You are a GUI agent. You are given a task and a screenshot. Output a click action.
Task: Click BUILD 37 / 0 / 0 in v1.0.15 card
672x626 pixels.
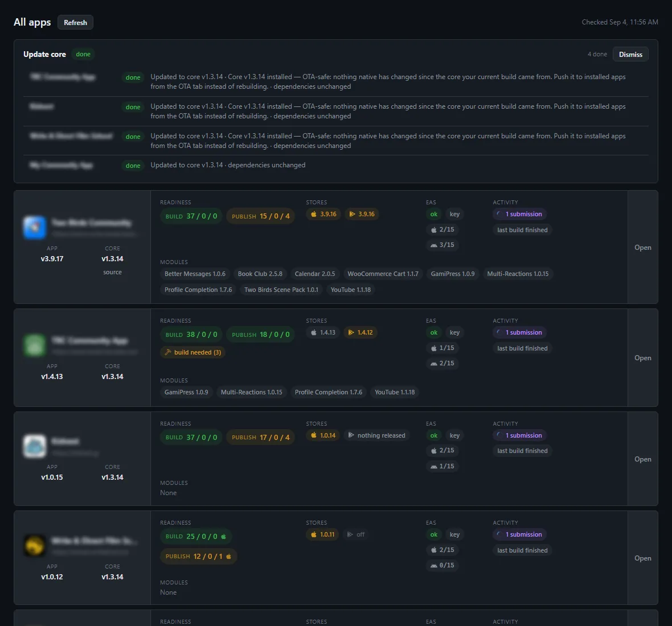coord(191,437)
